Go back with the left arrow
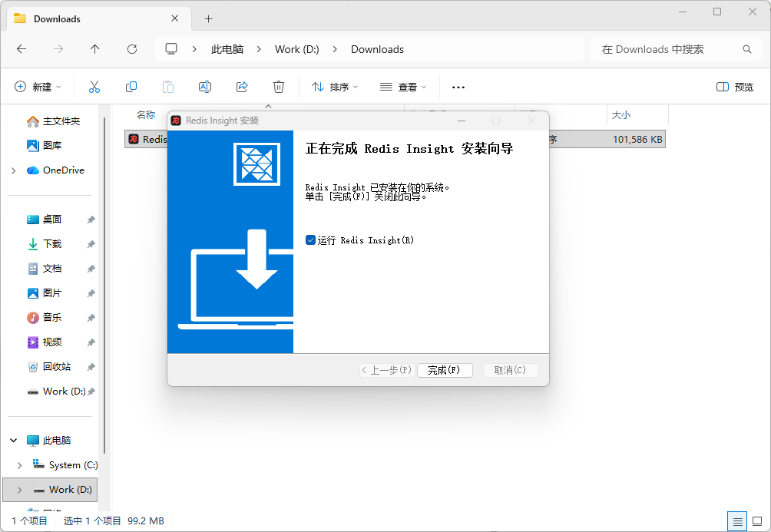Viewport: 771px width, 532px height. click(22, 49)
